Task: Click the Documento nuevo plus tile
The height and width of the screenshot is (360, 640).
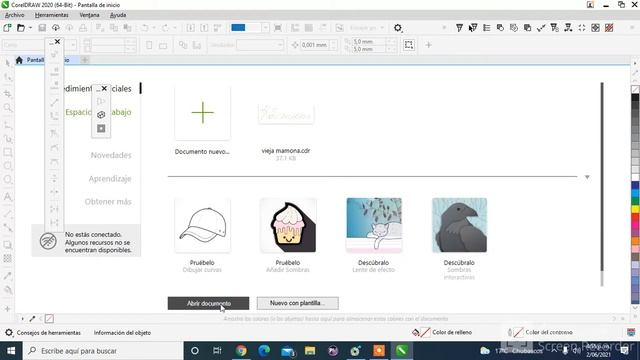Action: coord(202,113)
